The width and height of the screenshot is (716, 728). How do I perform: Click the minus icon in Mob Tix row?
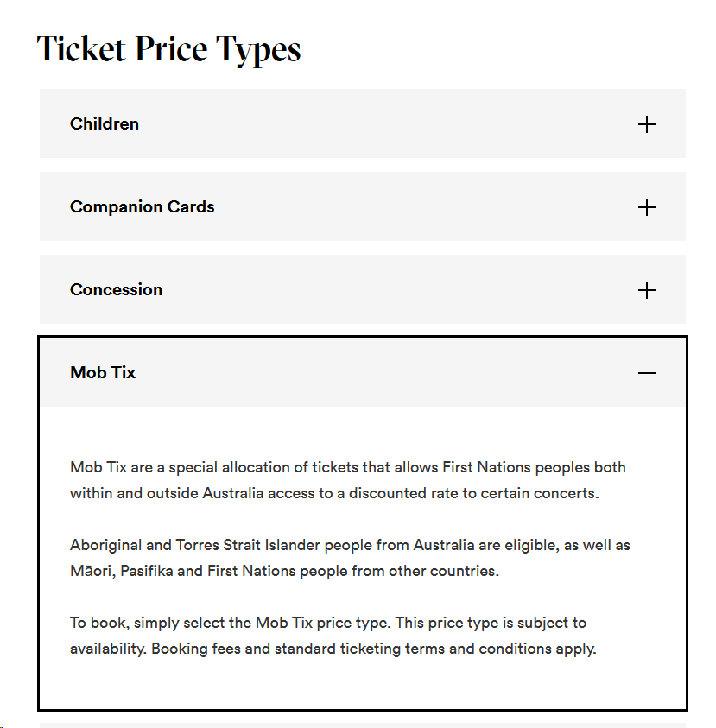646,373
